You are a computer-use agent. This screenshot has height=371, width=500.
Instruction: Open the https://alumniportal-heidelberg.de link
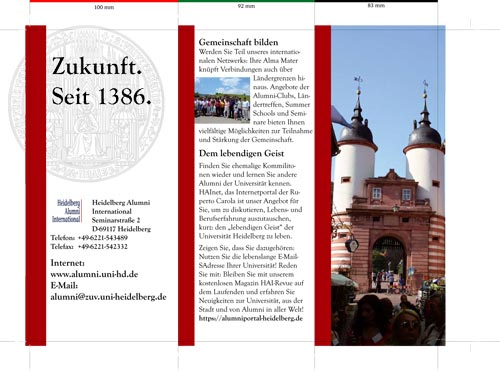[251, 318]
